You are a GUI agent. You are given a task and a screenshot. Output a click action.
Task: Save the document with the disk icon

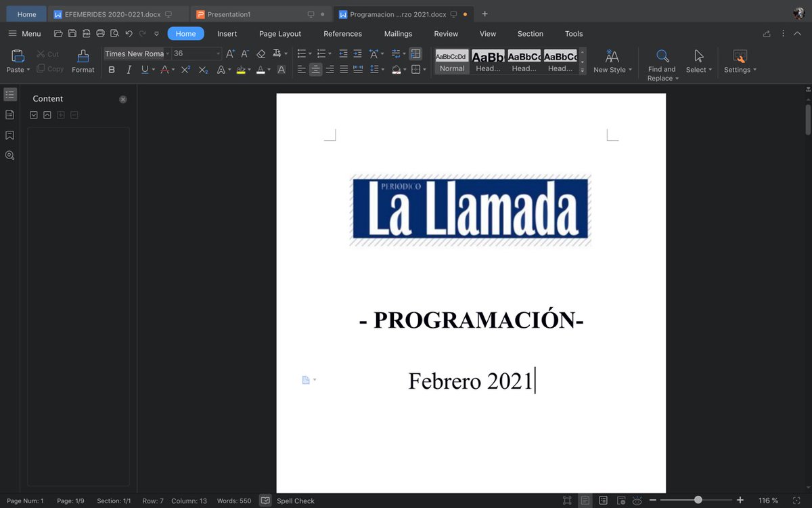[x=72, y=34]
